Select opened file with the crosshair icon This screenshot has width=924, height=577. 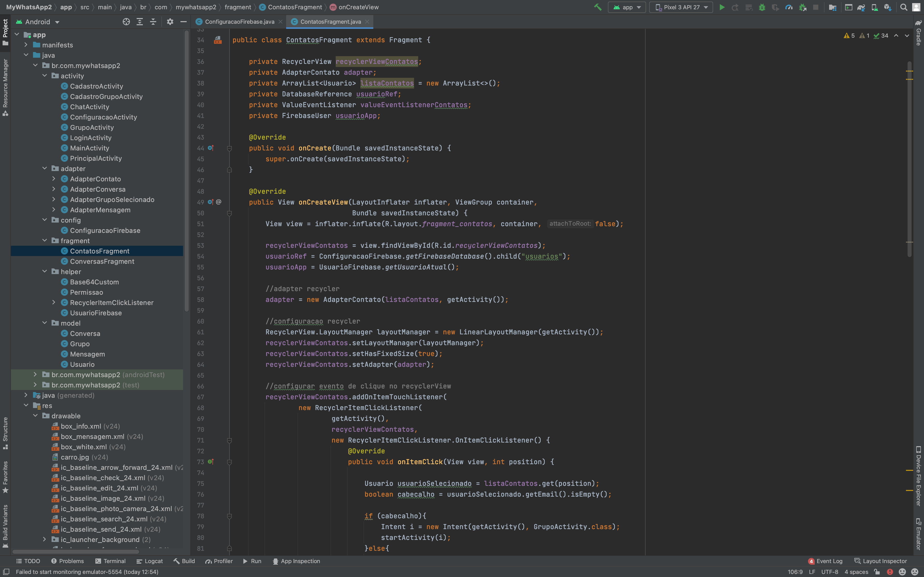126,22
